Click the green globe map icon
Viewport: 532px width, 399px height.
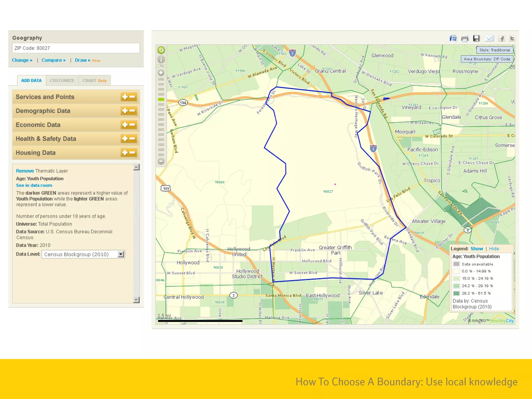(161, 50)
